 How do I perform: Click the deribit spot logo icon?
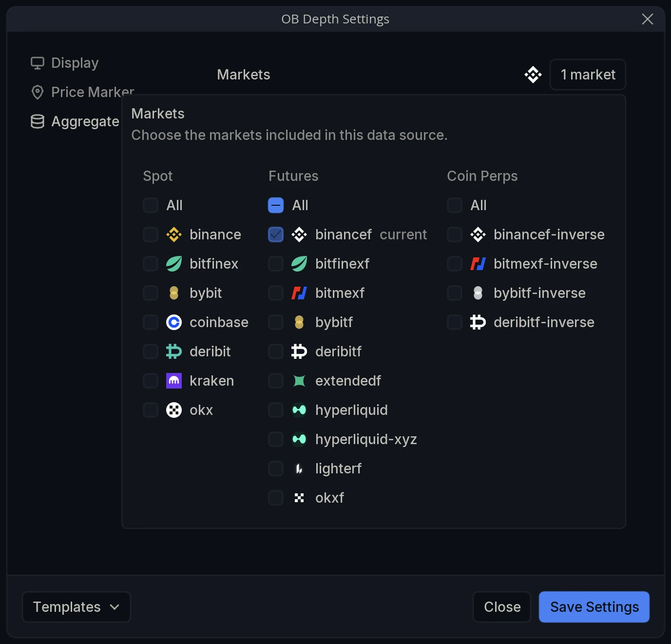pos(174,351)
